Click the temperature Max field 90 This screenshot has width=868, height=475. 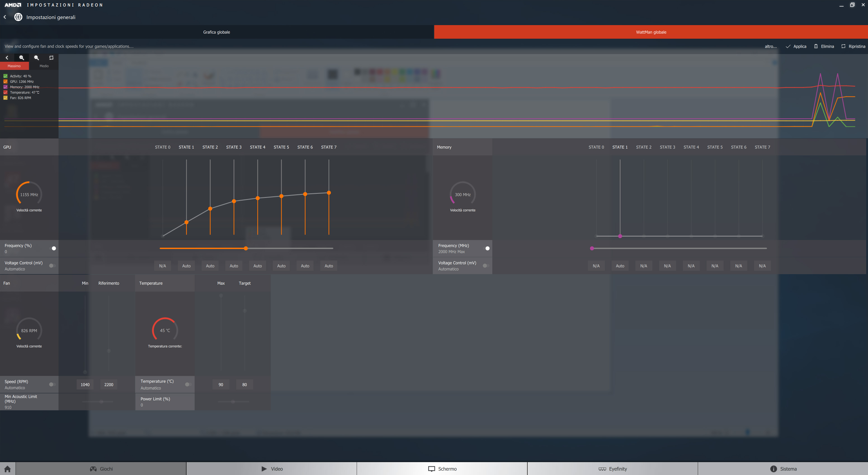point(221,385)
